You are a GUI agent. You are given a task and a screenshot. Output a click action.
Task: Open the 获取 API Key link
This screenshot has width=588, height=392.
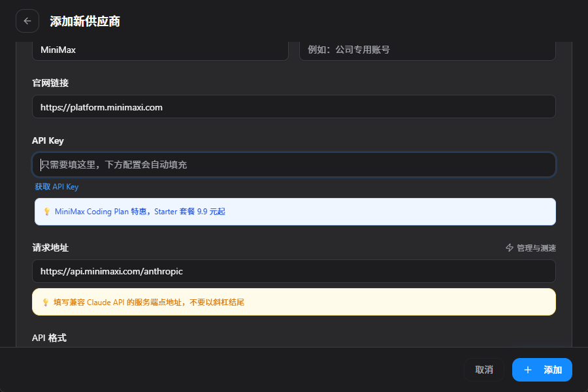point(57,187)
